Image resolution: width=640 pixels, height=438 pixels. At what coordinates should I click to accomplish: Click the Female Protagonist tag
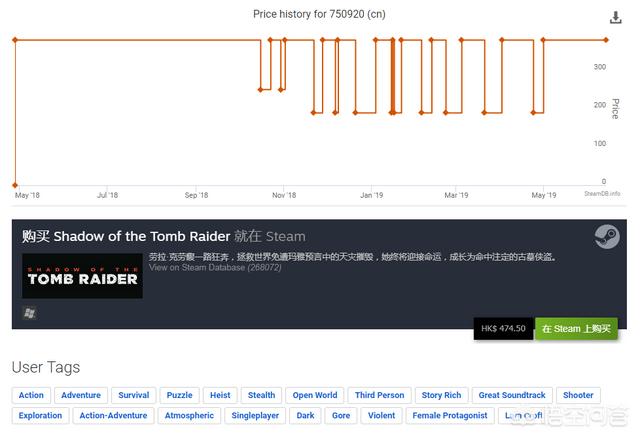tap(450, 416)
